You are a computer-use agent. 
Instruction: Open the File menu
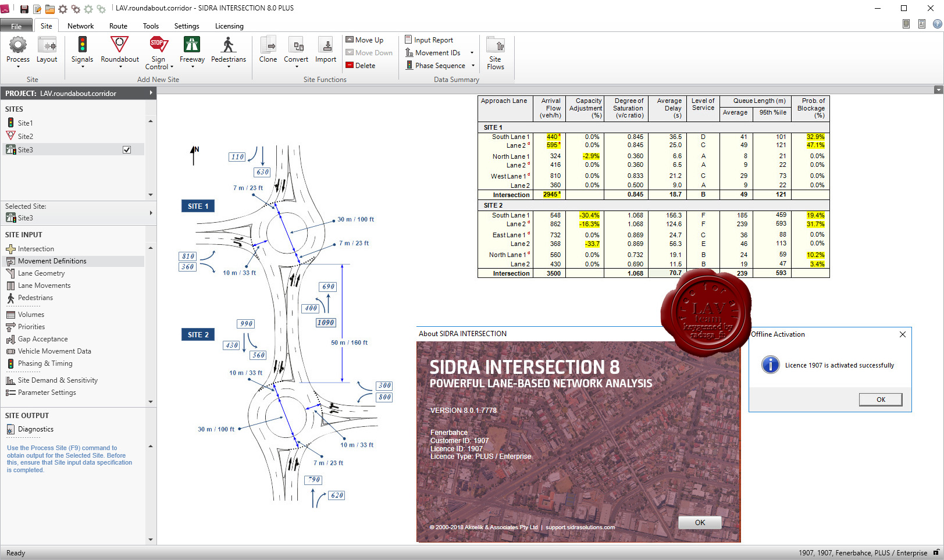click(x=16, y=26)
